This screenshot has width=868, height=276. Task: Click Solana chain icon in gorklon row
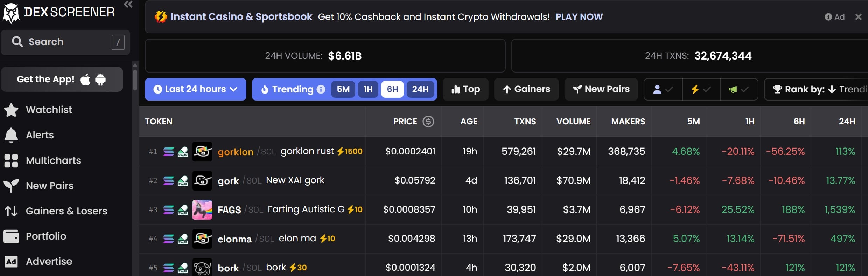pos(169,152)
